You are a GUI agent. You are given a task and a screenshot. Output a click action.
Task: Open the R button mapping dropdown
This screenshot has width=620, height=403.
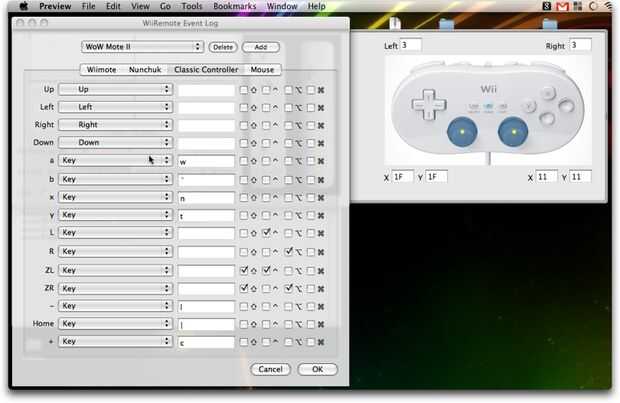click(x=115, y=252)
